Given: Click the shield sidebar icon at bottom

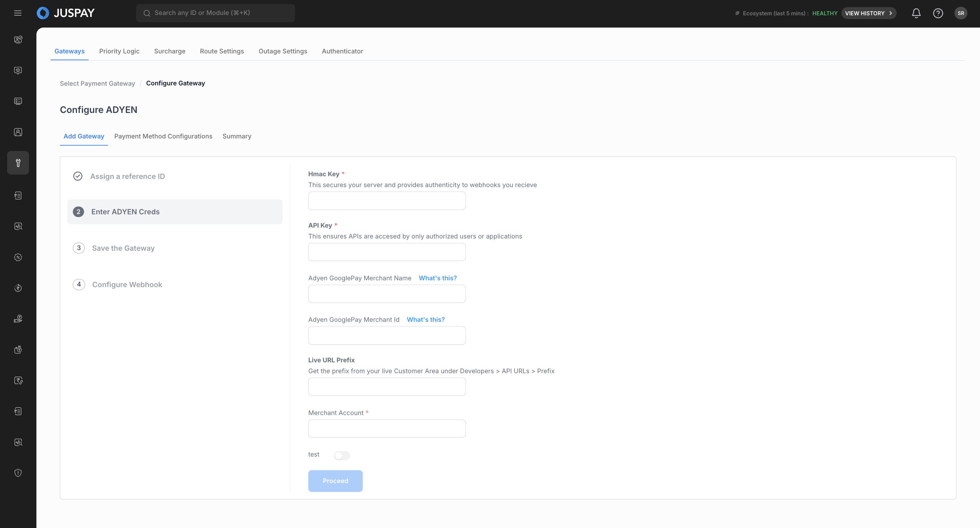Looking at the screenshot, I should click(x=18, y=473).
